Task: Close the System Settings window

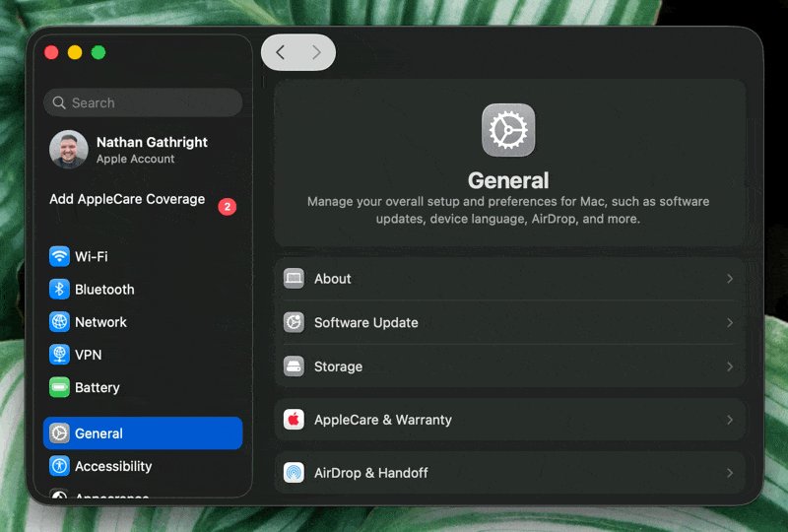Action: coord(51,52)
